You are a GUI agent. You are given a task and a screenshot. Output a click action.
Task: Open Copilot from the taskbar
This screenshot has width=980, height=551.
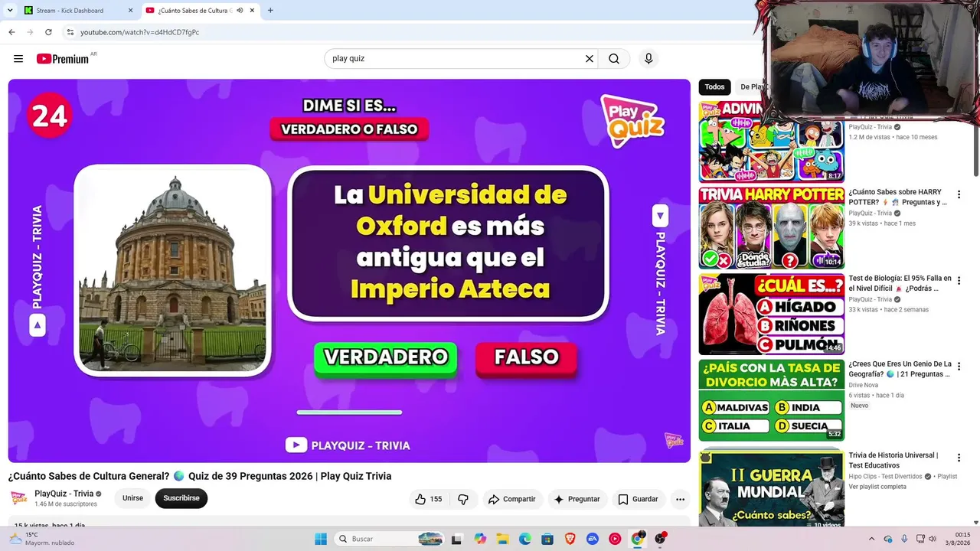pyautogui.click(x=480, y=539)
